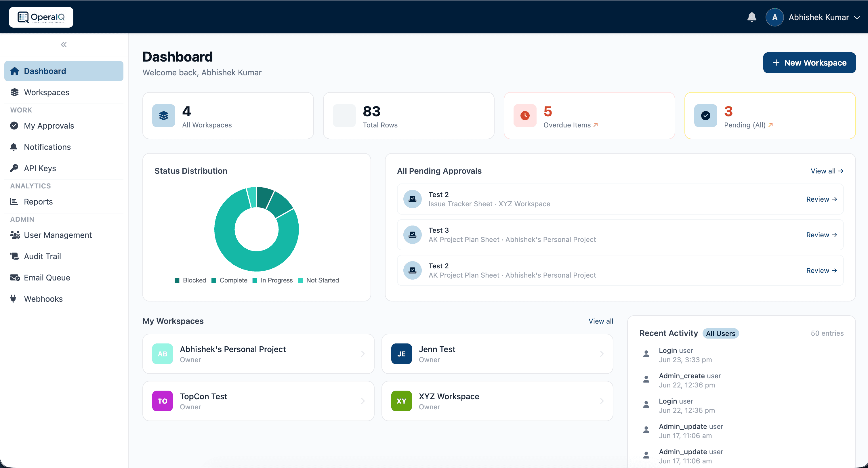Click the TO workspace avatar tile
This screenshot has height=468, width=868.
(163, 401)
